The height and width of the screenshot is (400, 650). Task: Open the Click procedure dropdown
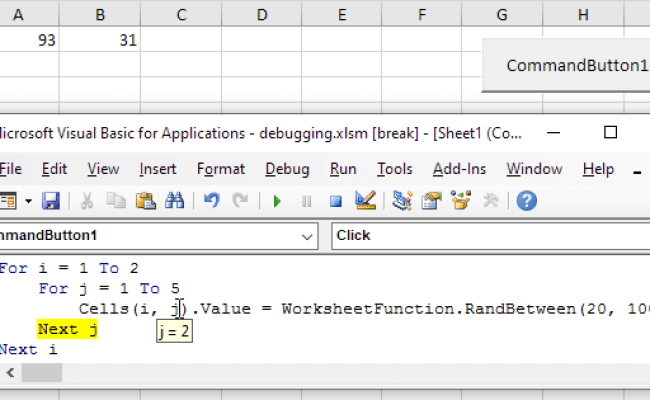491,236
